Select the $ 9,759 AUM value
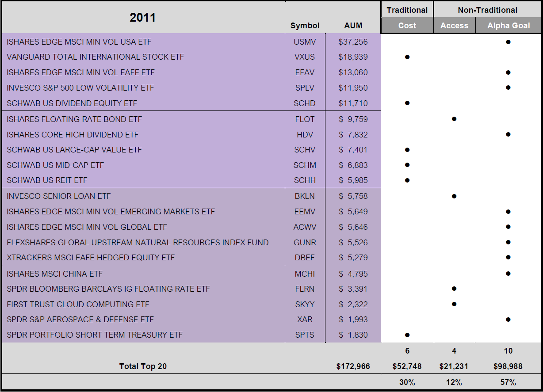This screenshot has width=543, height=392. 353,119
